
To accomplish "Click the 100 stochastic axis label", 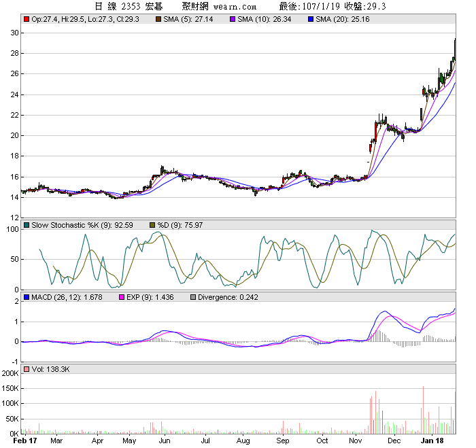I will [x=13, y=230].
